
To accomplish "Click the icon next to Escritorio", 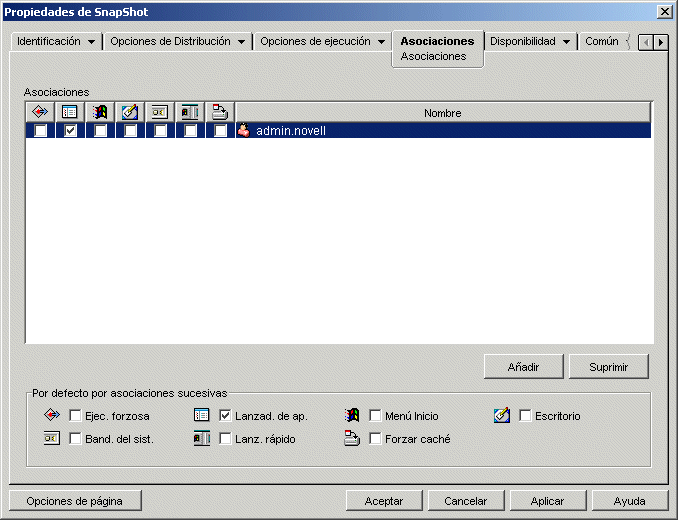I will pyautogui.click(x=502, y=415).
